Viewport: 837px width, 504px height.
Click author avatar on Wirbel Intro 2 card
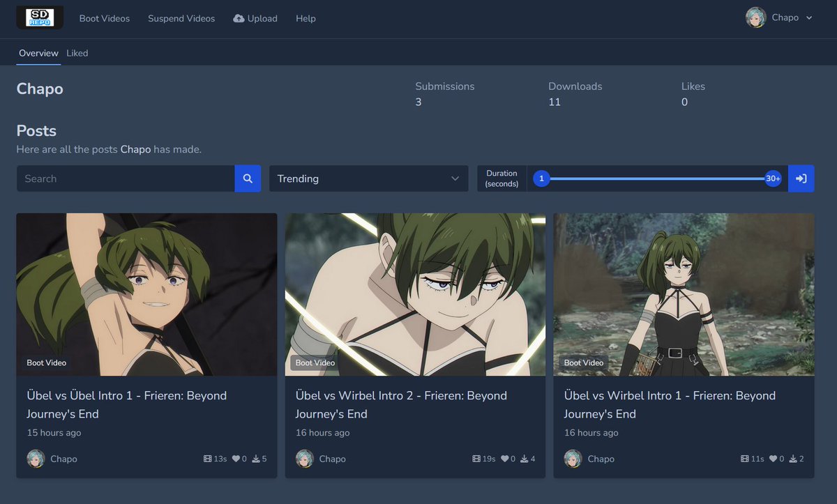[304, 459]
